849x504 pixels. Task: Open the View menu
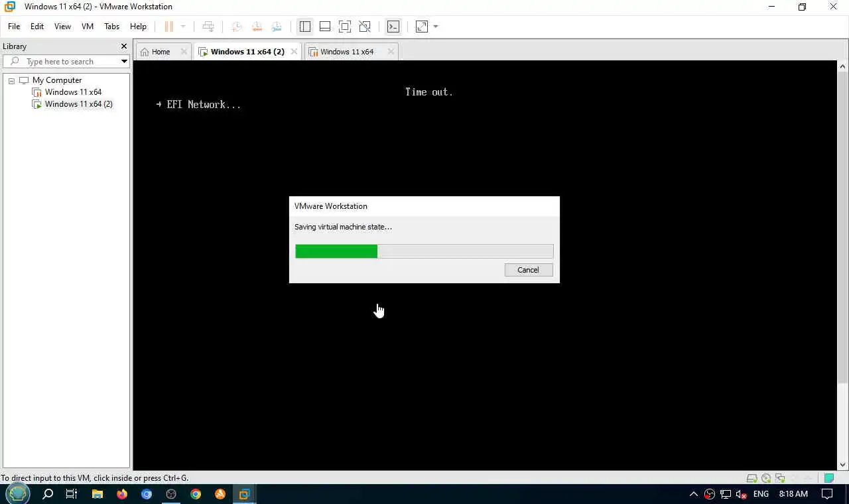62,27
